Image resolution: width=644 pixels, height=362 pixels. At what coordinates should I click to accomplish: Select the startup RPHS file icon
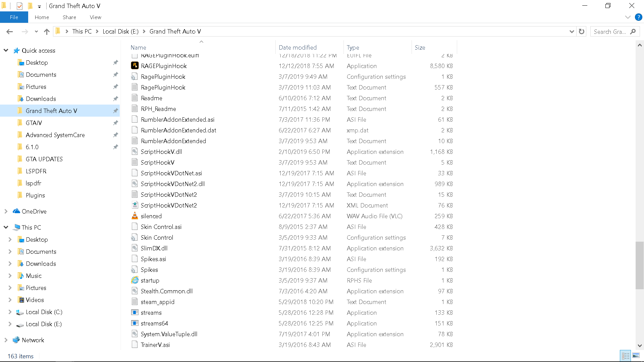click(x=135, y=280)
